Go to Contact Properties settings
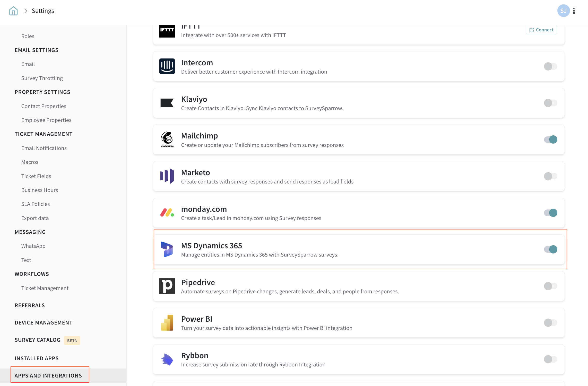This screenshot has height=386, width=588. tap(44, 106)
